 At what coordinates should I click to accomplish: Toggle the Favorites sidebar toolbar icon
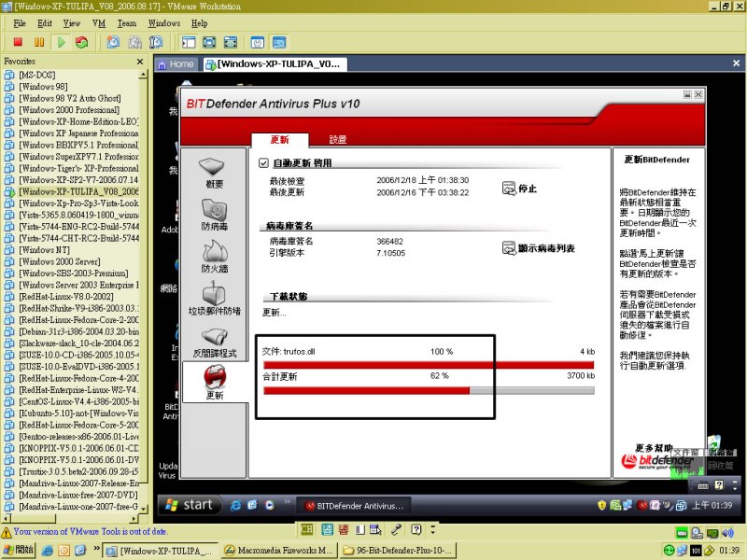pyautogui.click(x=189, y=42)
